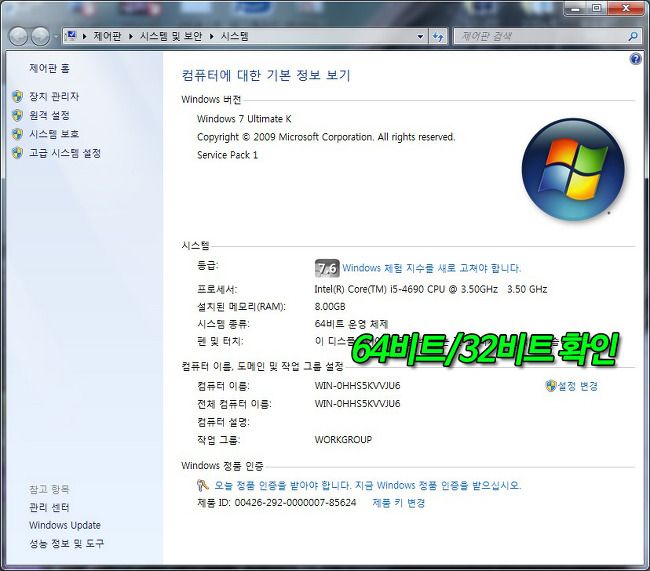Select 시스템 in the breadcrumb path
The height and width of the screenshot is (571, 650).
234,36
